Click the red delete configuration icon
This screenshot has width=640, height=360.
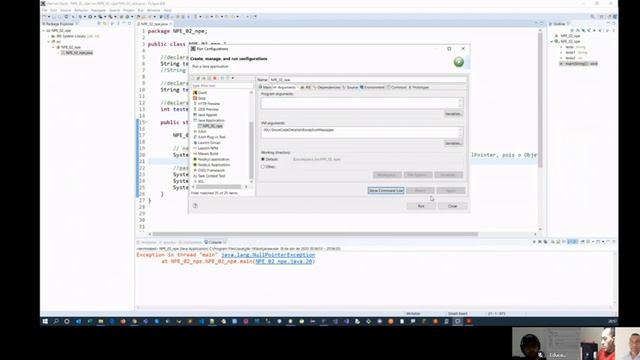point(215,78)
